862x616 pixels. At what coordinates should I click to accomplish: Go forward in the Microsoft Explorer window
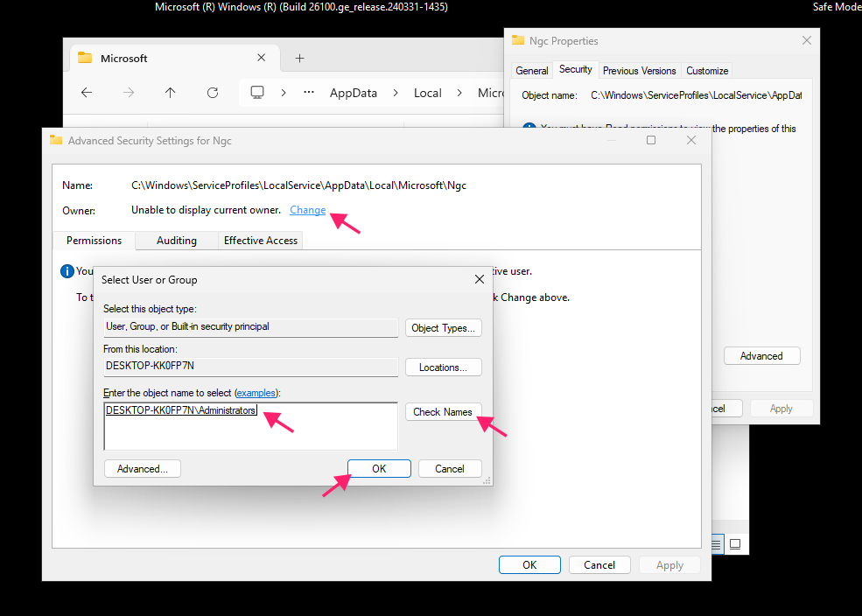point(129,93)
